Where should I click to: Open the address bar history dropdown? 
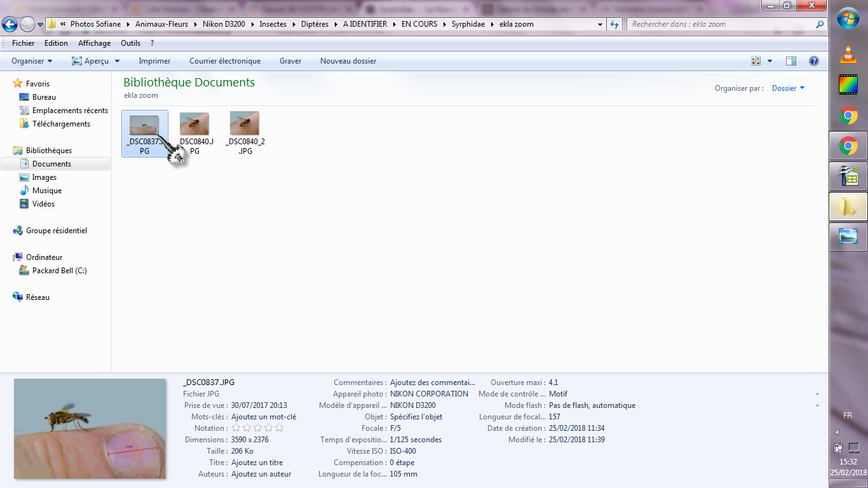(x=600, y=24)
